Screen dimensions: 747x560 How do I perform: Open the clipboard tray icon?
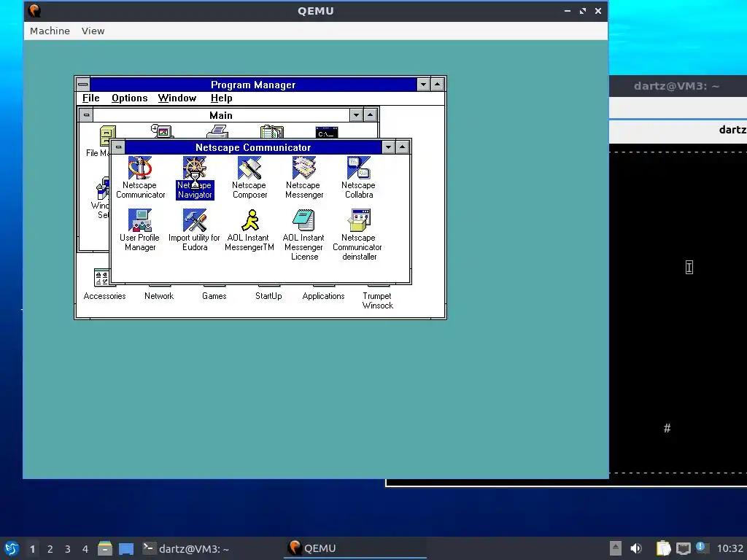click(x=663, y=548)
